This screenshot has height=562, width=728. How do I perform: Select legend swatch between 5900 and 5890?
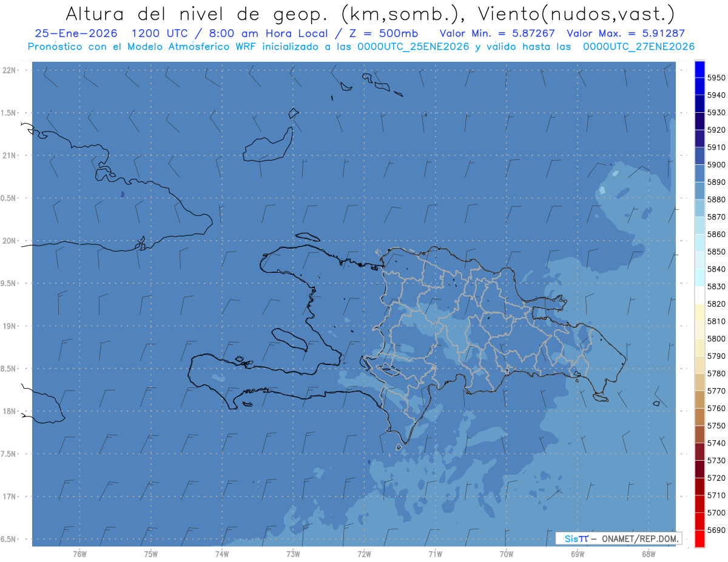(699, 173)
